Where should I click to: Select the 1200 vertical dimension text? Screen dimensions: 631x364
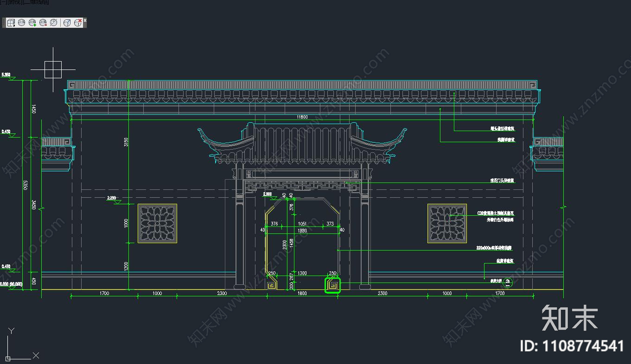[126, 266]
